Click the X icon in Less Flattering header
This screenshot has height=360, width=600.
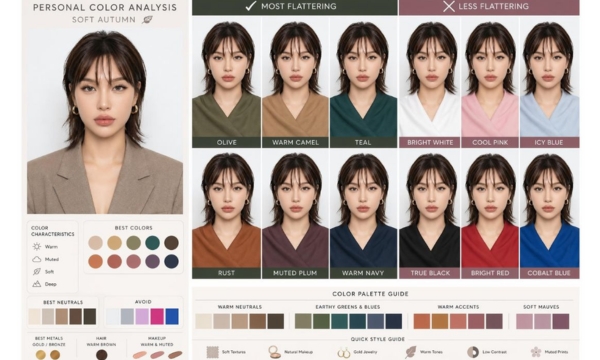coord(448,6)
